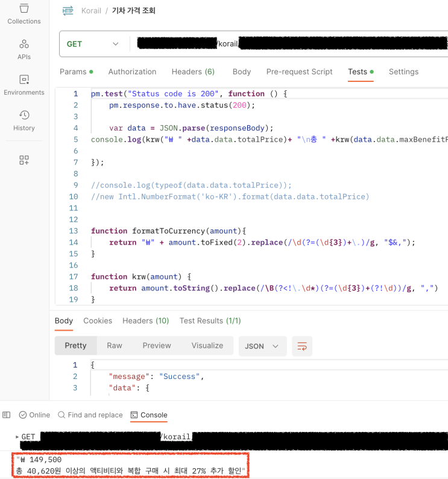The height and width of the screenshot is (479, 448).
Task: Open the Environments sidebar section
Action: [24, 85]
